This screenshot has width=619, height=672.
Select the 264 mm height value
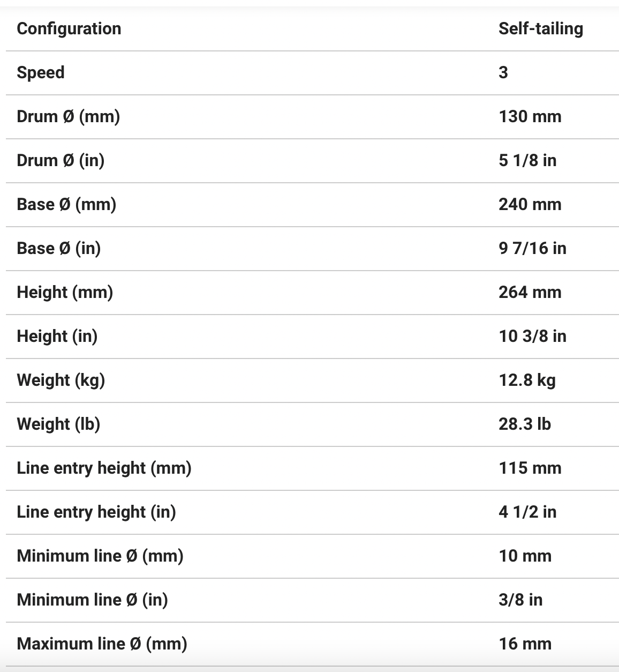530,292
